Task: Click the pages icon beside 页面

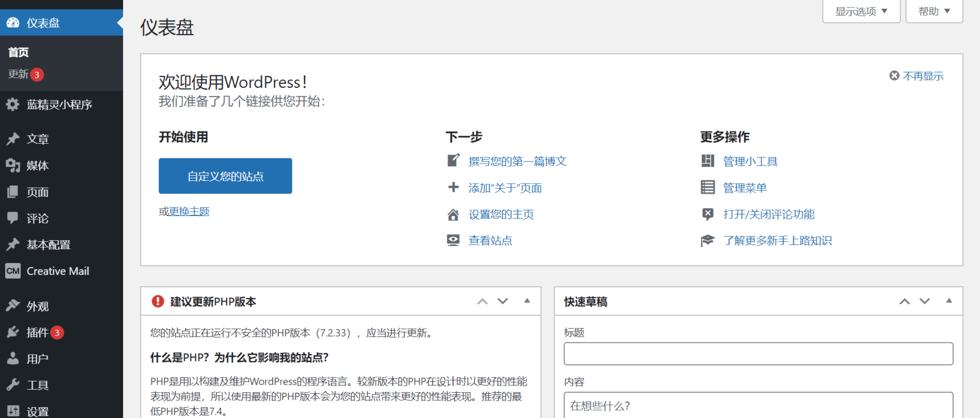Action: pos(13,192)
